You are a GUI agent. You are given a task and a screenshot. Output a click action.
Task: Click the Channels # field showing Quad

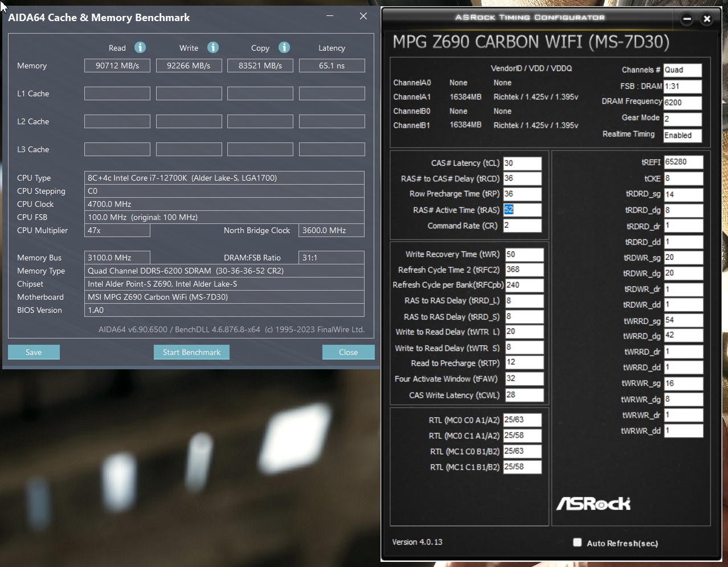point(682,70)
